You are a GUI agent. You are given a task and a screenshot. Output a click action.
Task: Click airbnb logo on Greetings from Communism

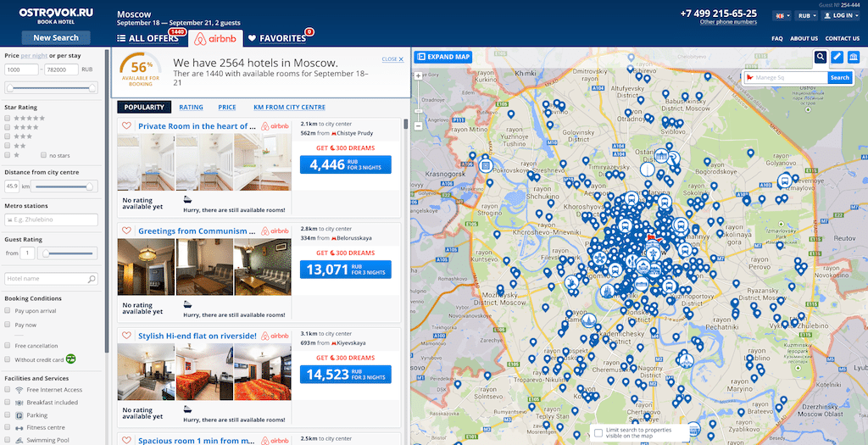pyautogui.click(x=275, y=231)
